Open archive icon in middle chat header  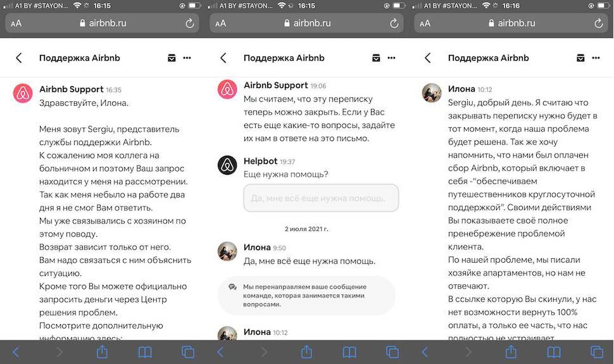coord(376,58)
